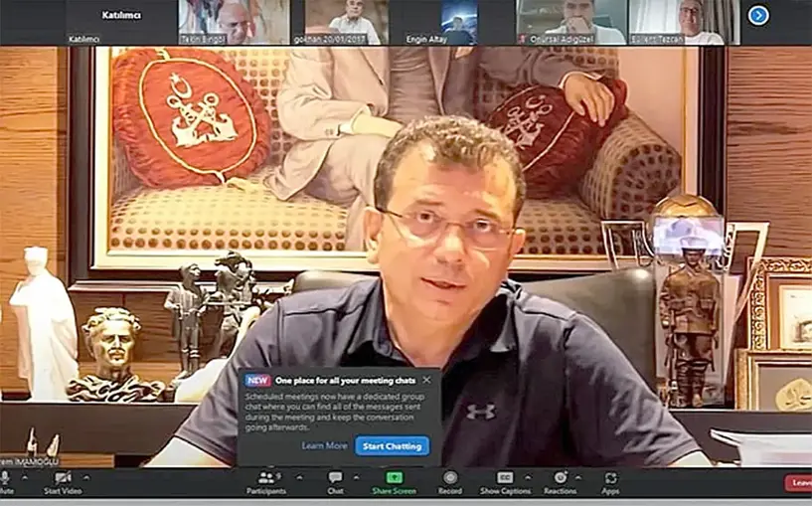Turn on camera with Start Video
Image resolution: width=812 pixels, height=506 pixels.
pyautogui.click(x=63, y=481)
